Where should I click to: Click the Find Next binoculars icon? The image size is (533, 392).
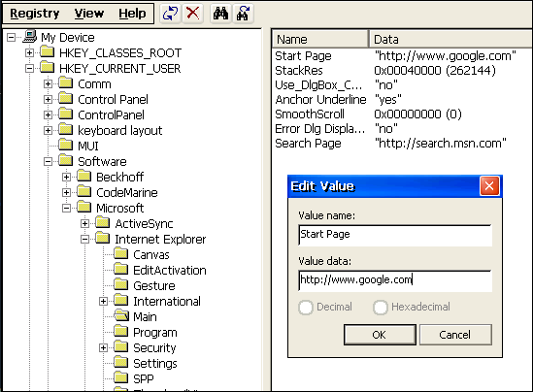[243, 14]
